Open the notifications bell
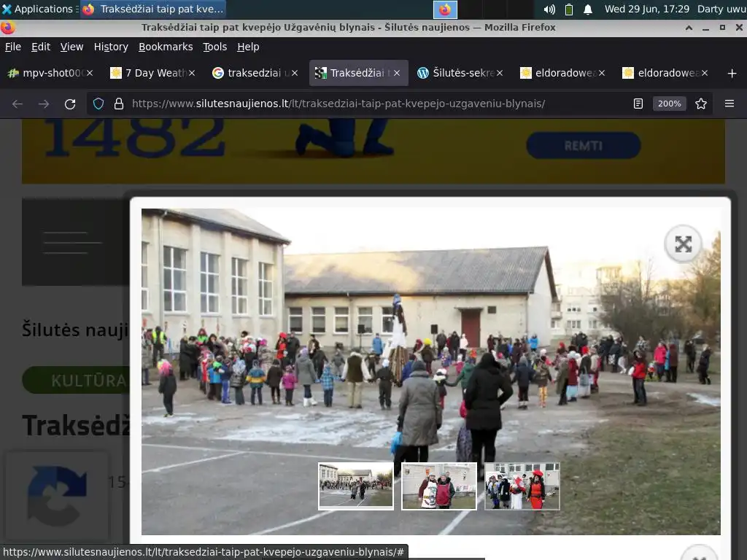 588,9
